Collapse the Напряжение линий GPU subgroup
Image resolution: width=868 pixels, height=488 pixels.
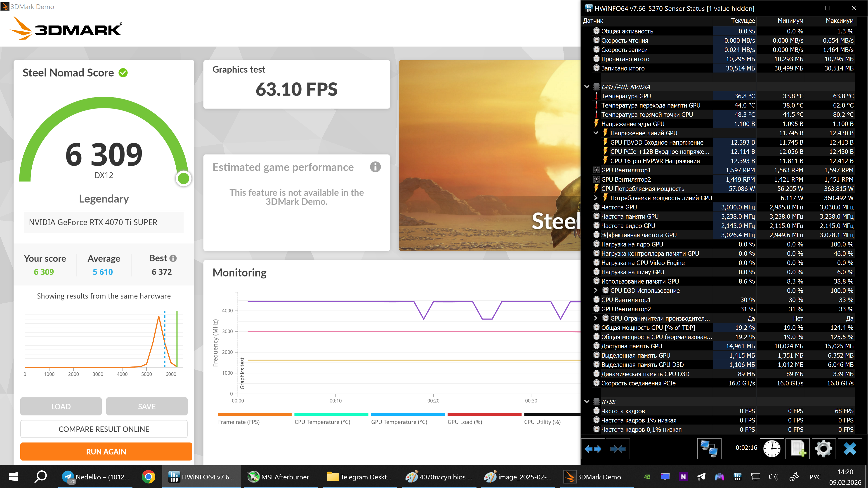click(596, 133)
